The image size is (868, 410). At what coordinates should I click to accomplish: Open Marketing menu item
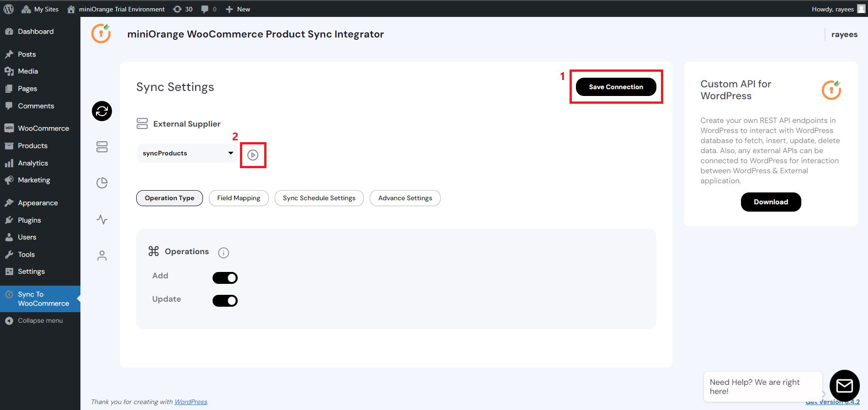40,180
